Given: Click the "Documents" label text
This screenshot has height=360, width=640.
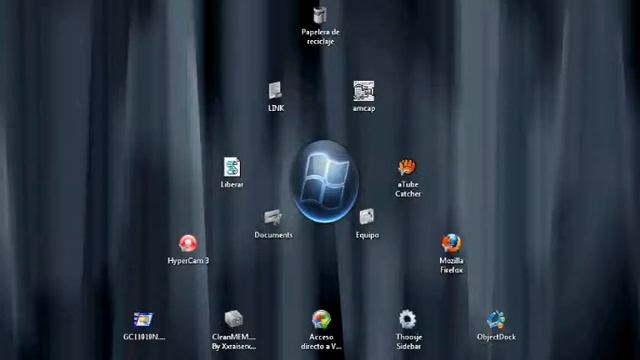Looking at the screenshot, I should tap(273, 235).
